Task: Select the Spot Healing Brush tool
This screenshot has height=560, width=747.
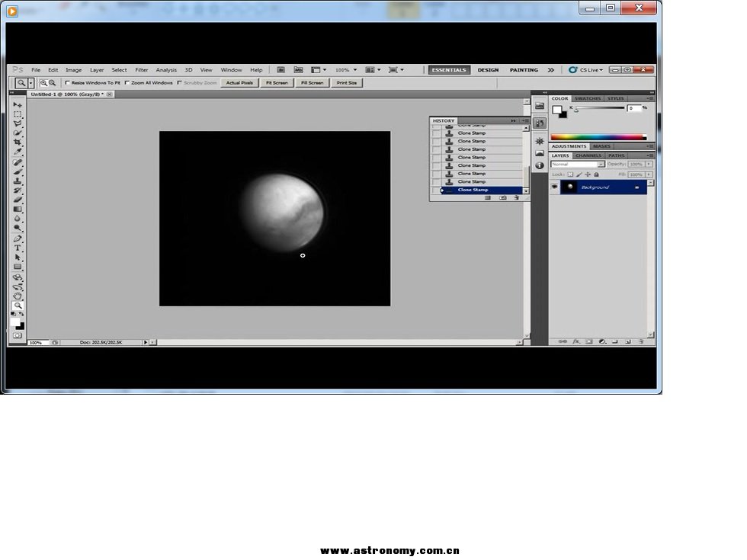Action: click(x=18, y=162)
